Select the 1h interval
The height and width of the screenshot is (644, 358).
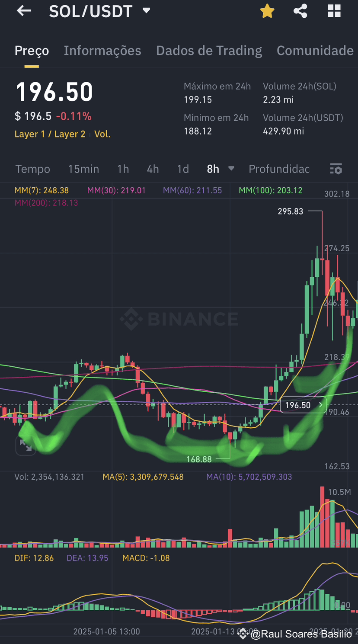click(123, 169)
